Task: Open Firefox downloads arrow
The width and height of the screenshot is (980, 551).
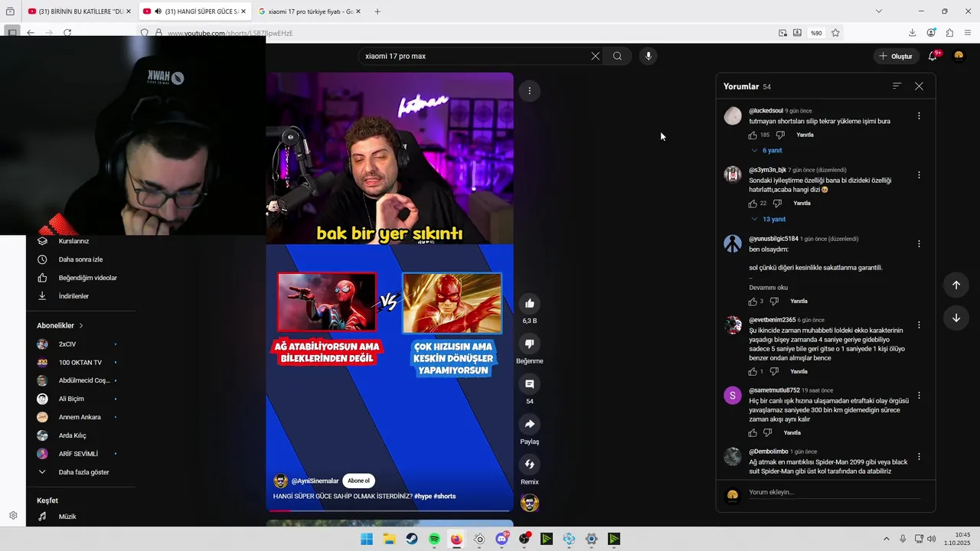Action: [912, 33]
